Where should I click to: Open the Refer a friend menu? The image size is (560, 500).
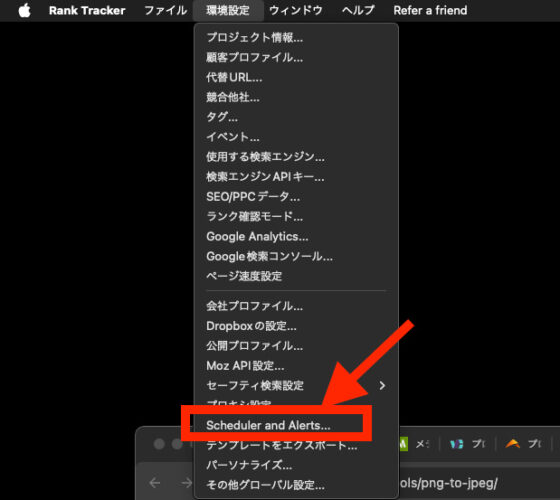pyautogui.click(x=430, y=10)
